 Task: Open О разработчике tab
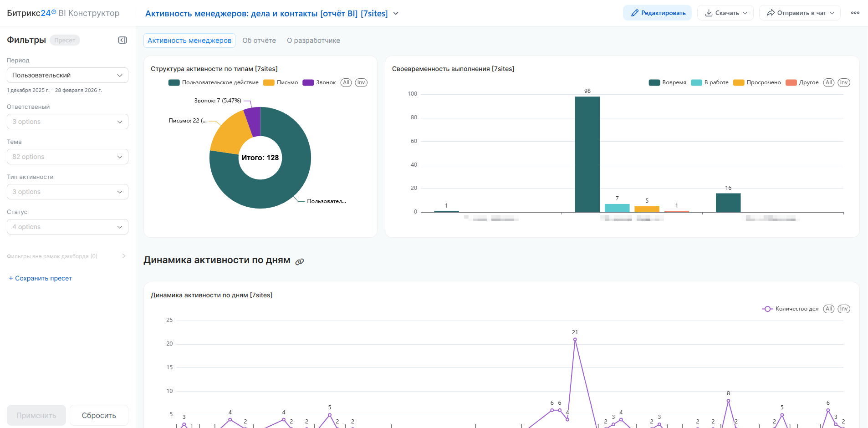[x=313, y=41]
